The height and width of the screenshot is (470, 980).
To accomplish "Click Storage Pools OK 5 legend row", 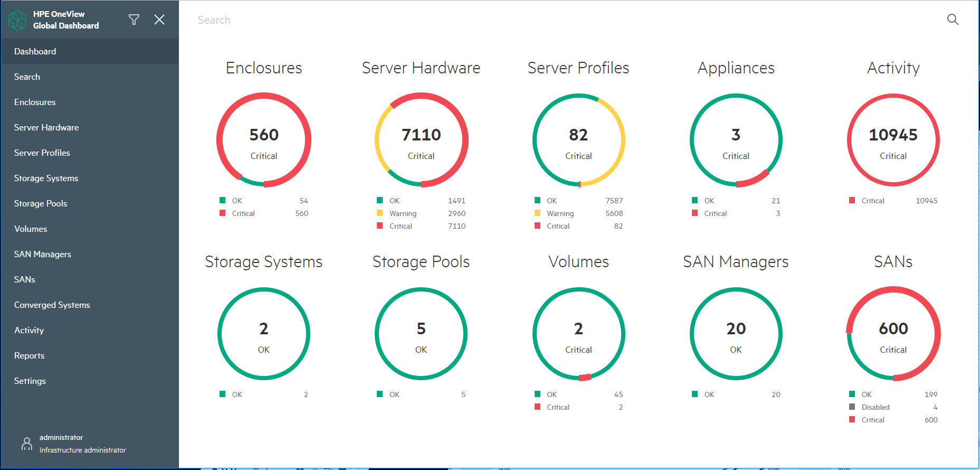I will click(x=421, y=394).
